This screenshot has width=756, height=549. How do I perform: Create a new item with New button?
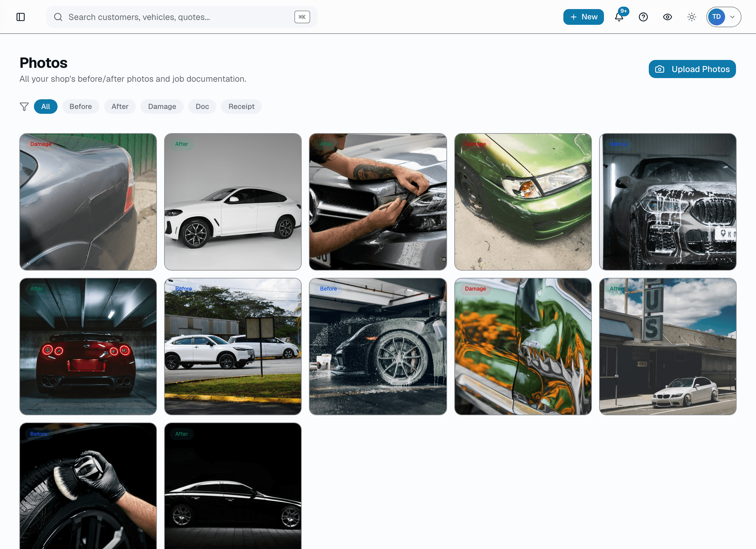tap(583, 17)
